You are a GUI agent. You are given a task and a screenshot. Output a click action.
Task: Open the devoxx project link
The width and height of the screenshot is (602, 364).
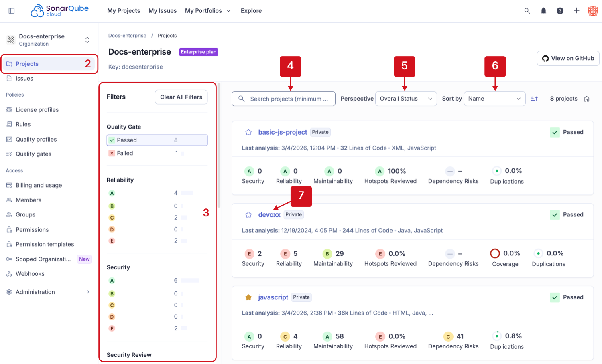269,215
